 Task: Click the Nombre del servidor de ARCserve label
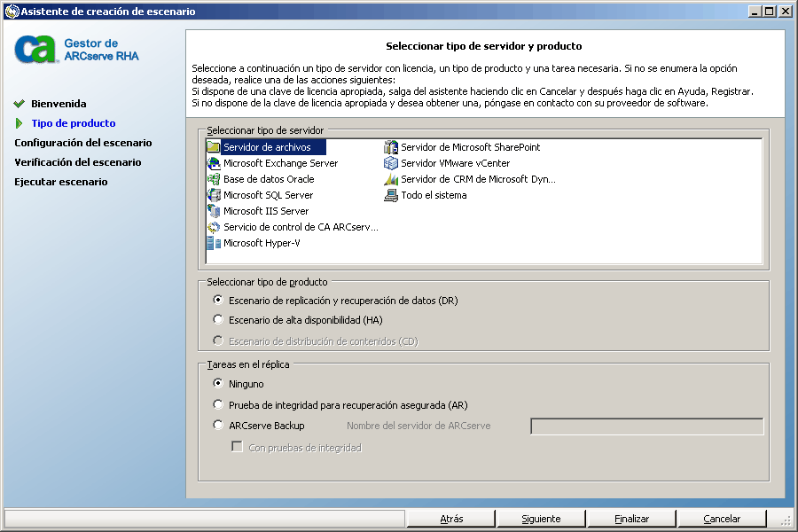(x=419, y=426)
